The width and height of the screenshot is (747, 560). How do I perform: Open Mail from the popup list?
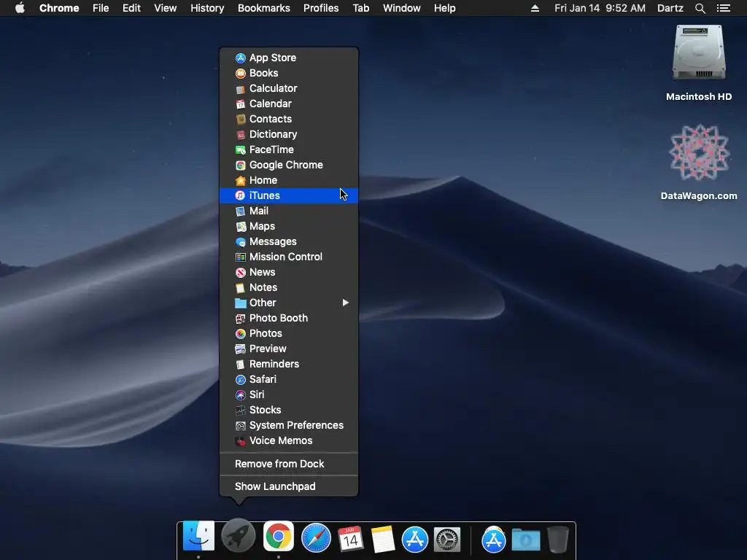tap(289, 211)
